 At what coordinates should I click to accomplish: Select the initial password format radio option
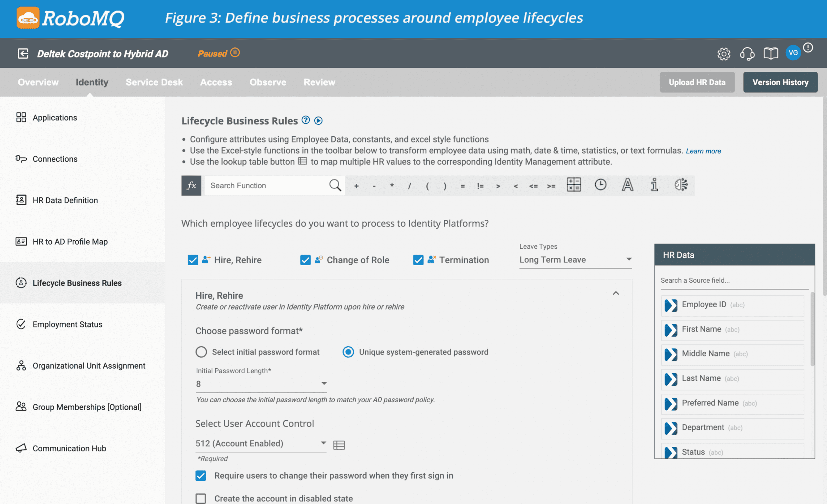(x=201, y=352)
